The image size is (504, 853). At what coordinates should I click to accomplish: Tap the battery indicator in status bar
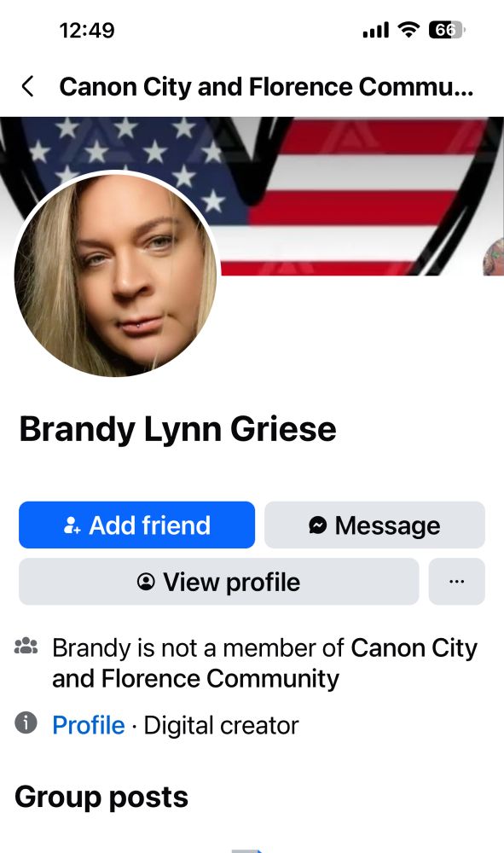click(446, 30)
